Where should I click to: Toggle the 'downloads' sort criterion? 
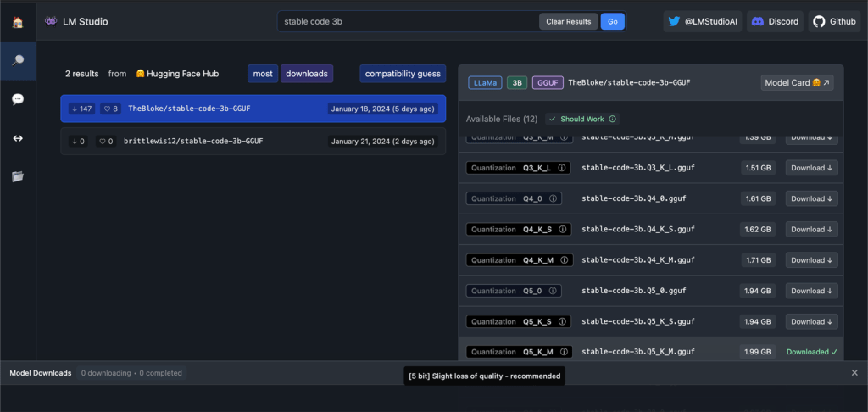pyautogui.click(x=307, y=74)
